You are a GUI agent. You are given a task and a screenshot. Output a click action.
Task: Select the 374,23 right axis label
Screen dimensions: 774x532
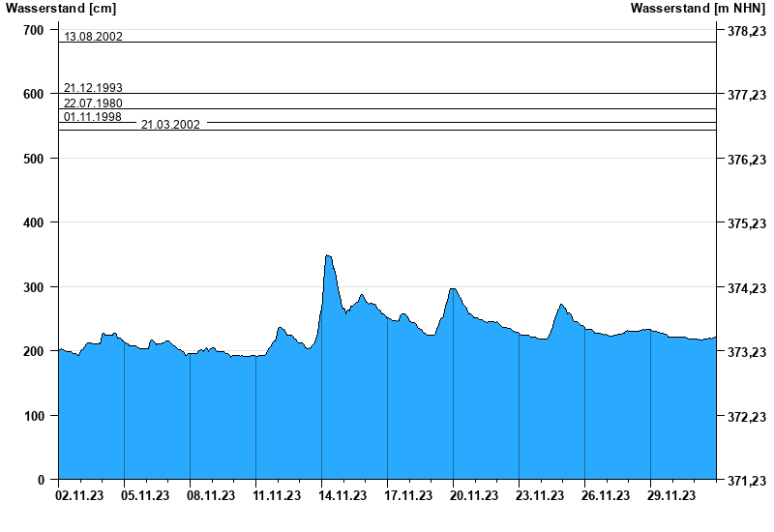(747, 287)
